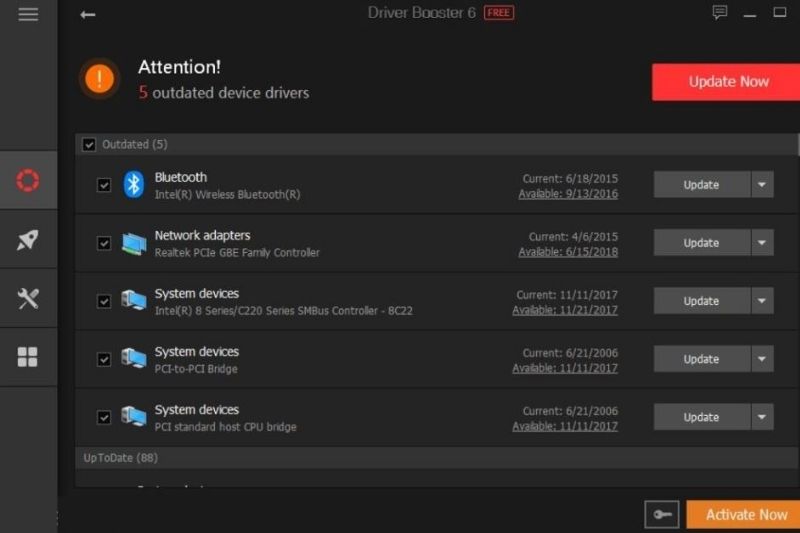Screen dimensions: 800x533
Task: Click '5 outdated device drivers' text
Action: [224, 93]
